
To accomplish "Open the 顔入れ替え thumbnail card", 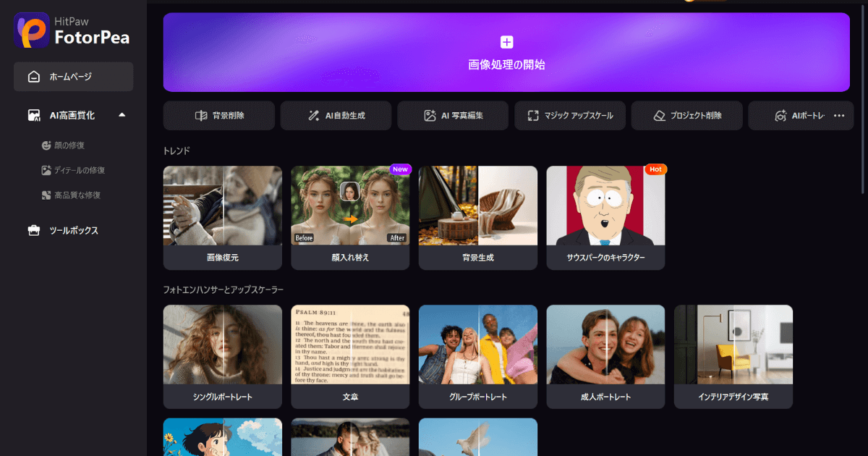I will click(350, 217).
